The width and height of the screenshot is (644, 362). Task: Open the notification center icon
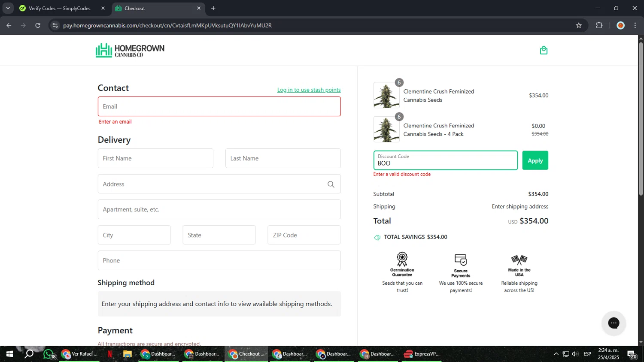point(632,354)
